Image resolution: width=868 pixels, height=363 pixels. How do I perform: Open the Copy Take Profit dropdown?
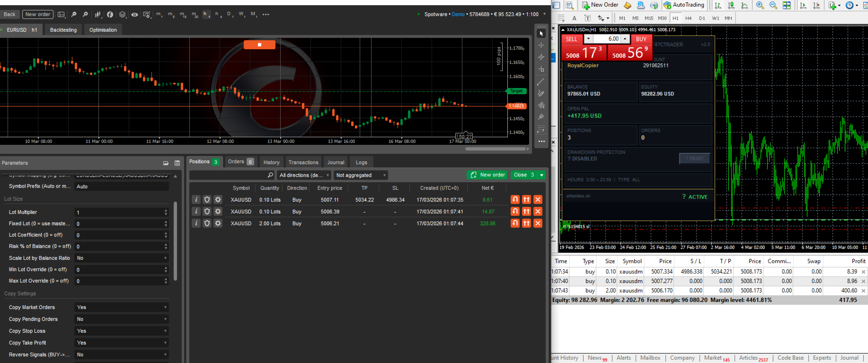[122, 343]
